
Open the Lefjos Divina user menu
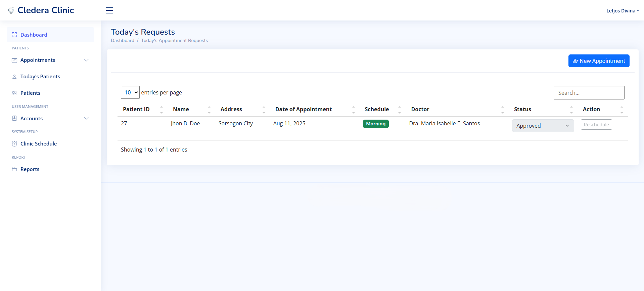point(622,11)
